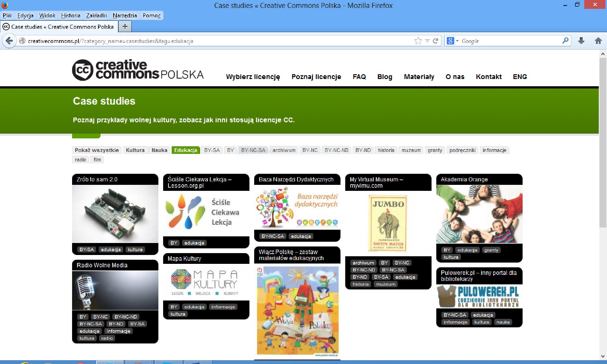The width and height of the screenshot is (607, 364).
Task: Open Zrób to sam 2.0 Arduino thumbnail
Action: [115, 214]
